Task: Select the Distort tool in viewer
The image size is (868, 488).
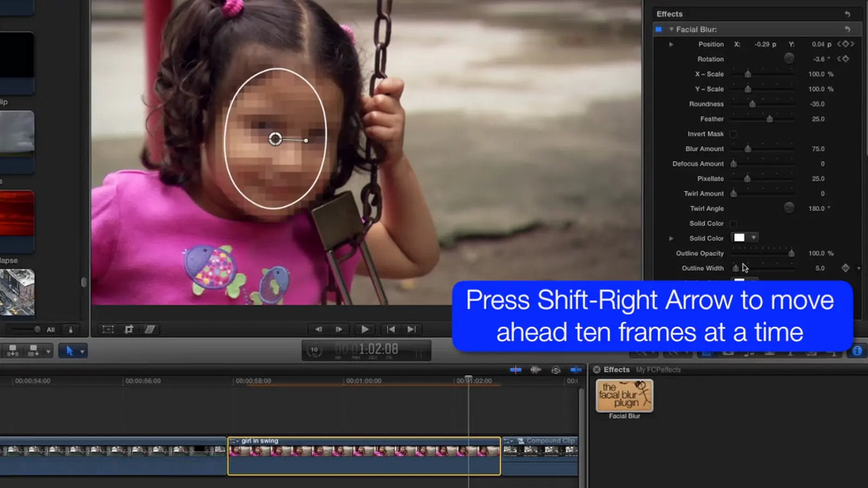Action: (x=150, y=329)
